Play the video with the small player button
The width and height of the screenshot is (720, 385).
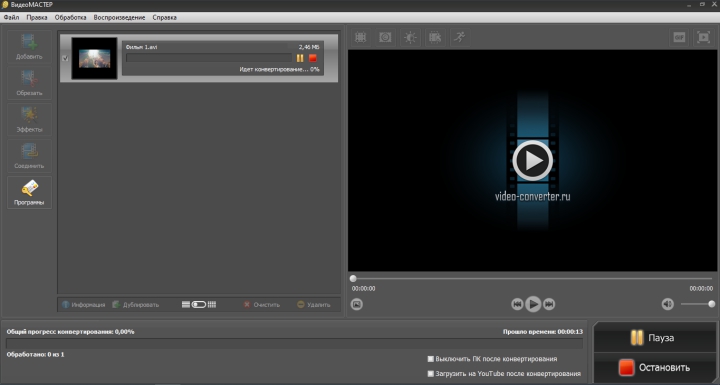click(533, 304)
